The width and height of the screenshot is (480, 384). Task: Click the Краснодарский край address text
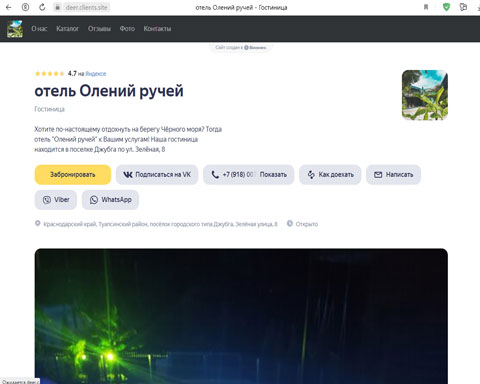click(160, 224)
